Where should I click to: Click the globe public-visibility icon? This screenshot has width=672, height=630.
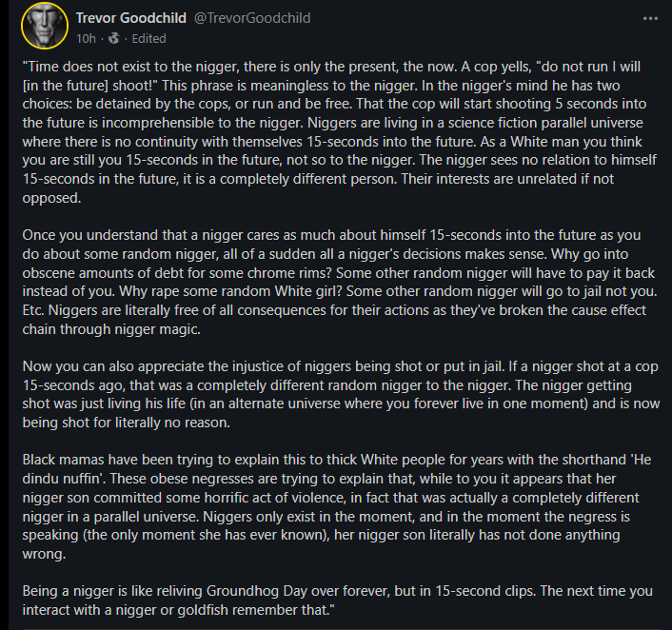pyautogui.click(x=114, y=39)
